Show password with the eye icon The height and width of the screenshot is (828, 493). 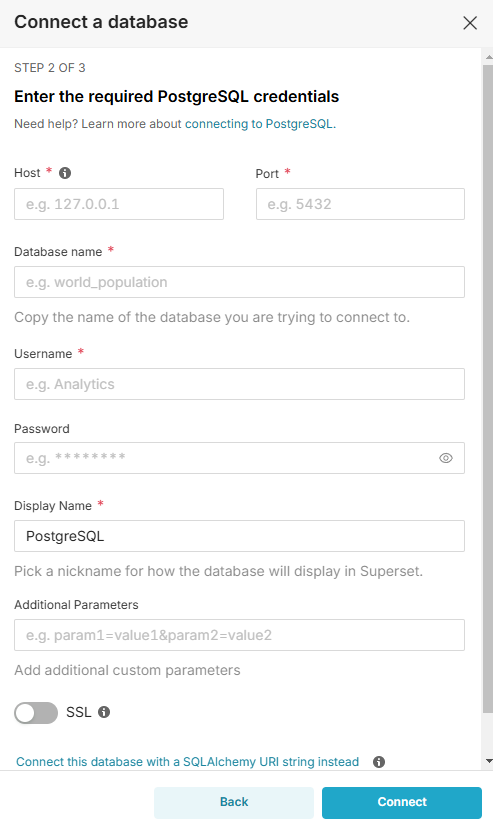pos(446,458)
